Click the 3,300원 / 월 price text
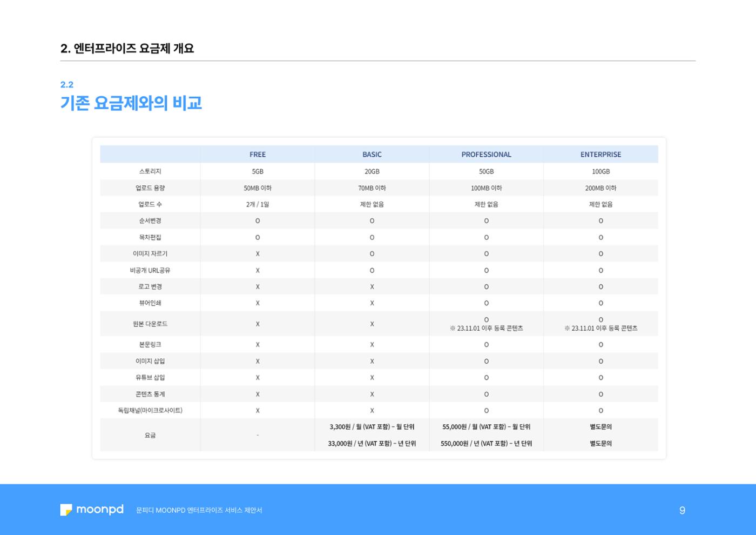 (x=372, y=427)
